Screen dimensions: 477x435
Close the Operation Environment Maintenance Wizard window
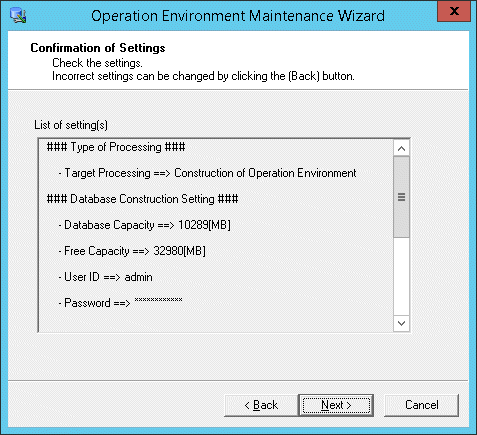[454, 11]
